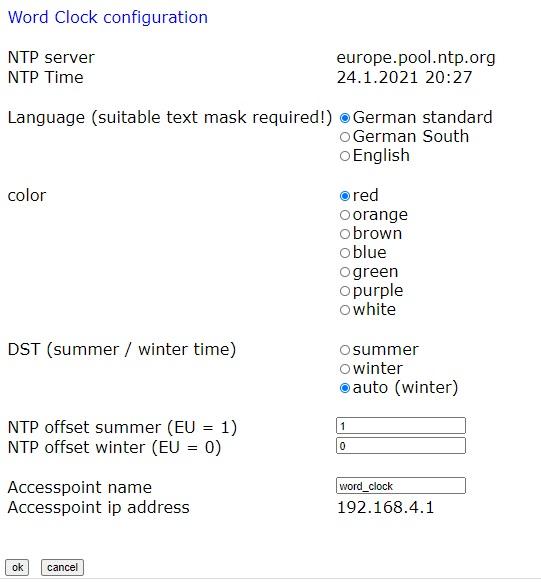Click the ok button

17,567
